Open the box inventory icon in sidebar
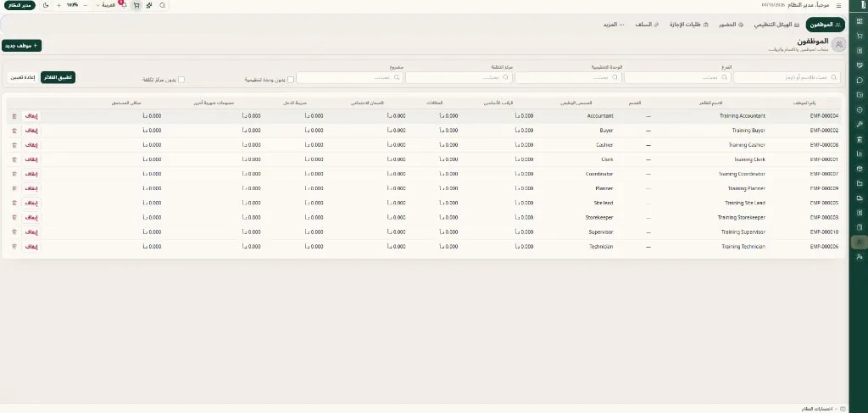868x413 pixels. pyautogui.click(x=860, y=168)
